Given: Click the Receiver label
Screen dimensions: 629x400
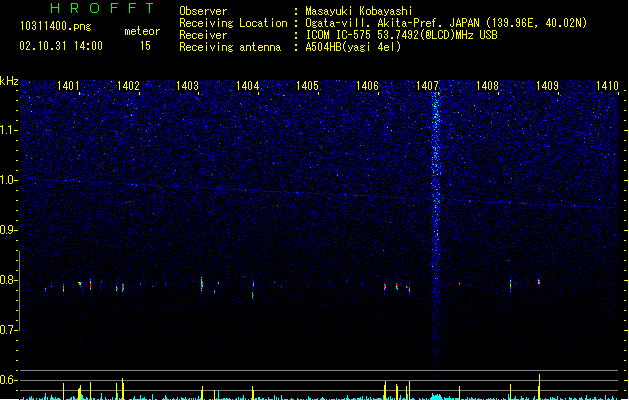Looking at the screenshot, I should pyautogui.click(x=203, y=35).
